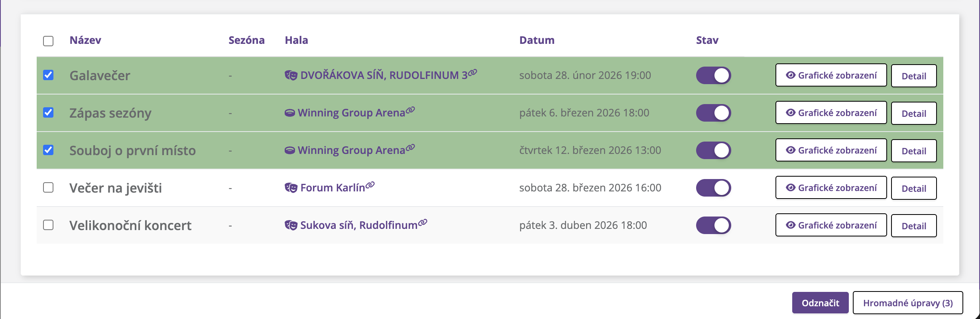The width and height of the screenshot is (980, 319).
Task: Click link icon after Sukova síň, Rudolfinum
Action: coord(423,222)
